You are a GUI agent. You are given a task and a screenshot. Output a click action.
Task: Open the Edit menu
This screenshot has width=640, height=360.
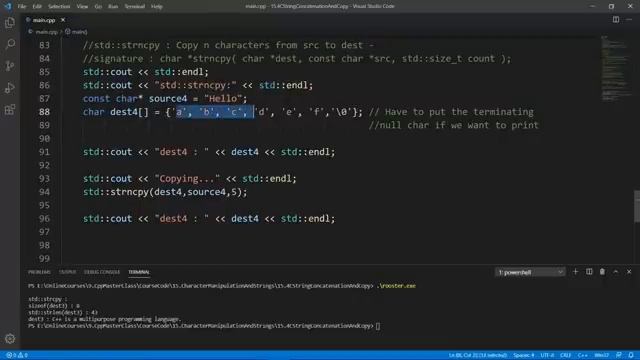point(37,7)
